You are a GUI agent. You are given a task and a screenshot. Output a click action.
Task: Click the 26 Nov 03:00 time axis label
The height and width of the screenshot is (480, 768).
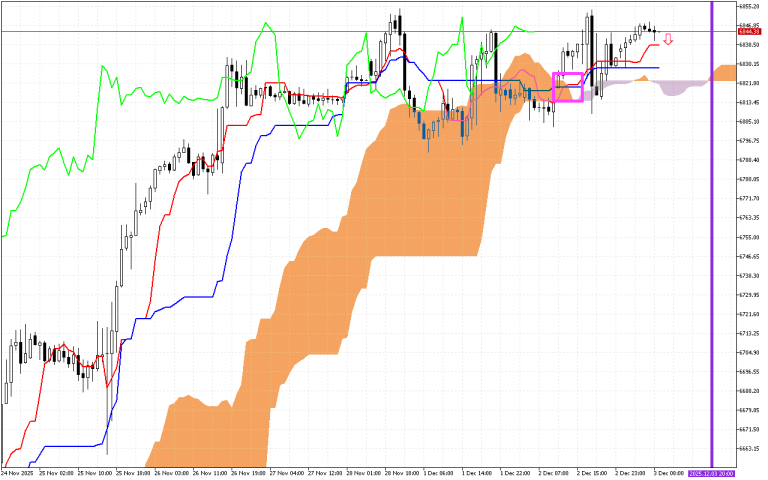click(171, 474)
